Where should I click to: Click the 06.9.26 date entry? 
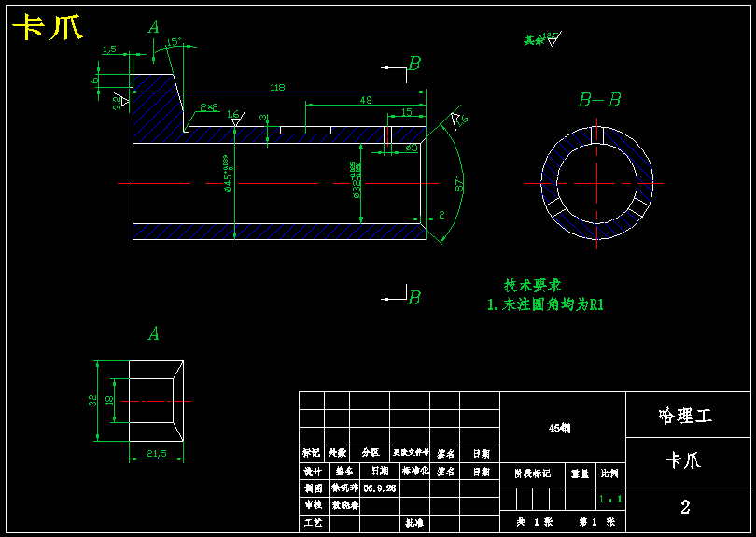point(380,488)
